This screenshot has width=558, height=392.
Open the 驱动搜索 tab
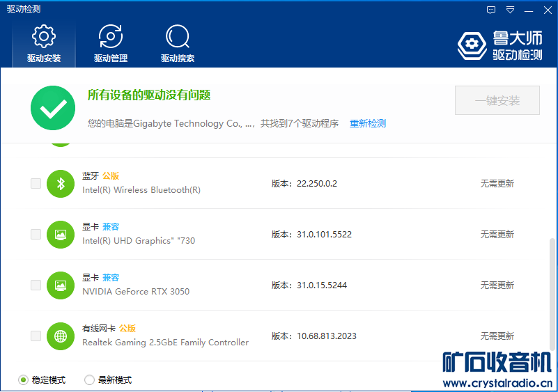tap(178, 44)
